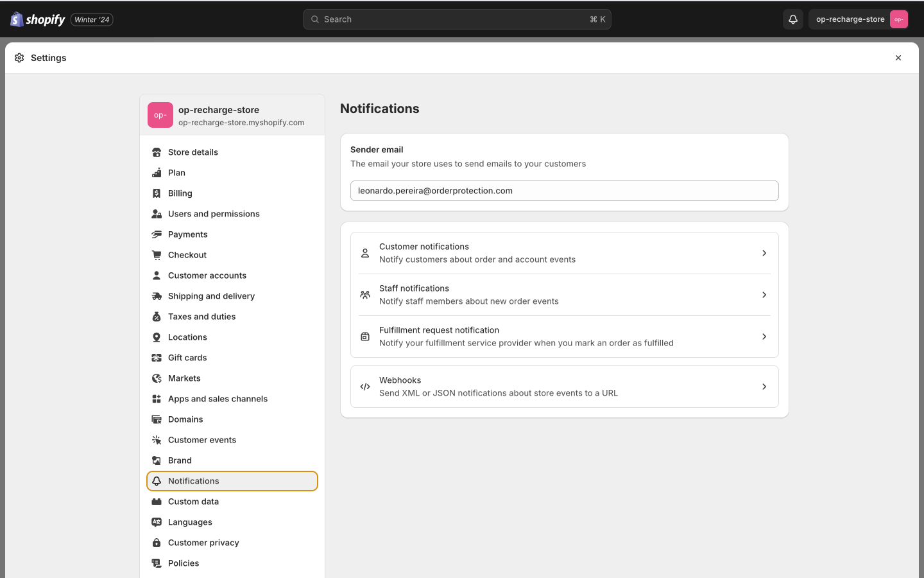Go to the Billing settings section
Viewport: 924px width, 578px height.
pyautogui.click(x=232, y=193)
